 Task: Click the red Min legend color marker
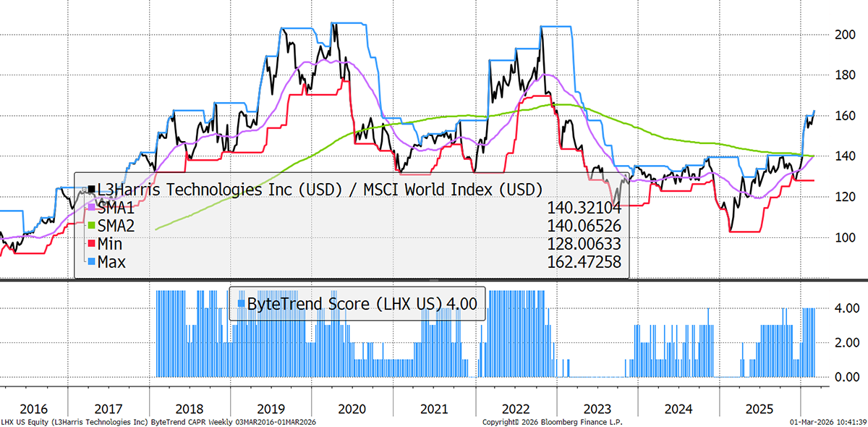(x=90, y=245)
